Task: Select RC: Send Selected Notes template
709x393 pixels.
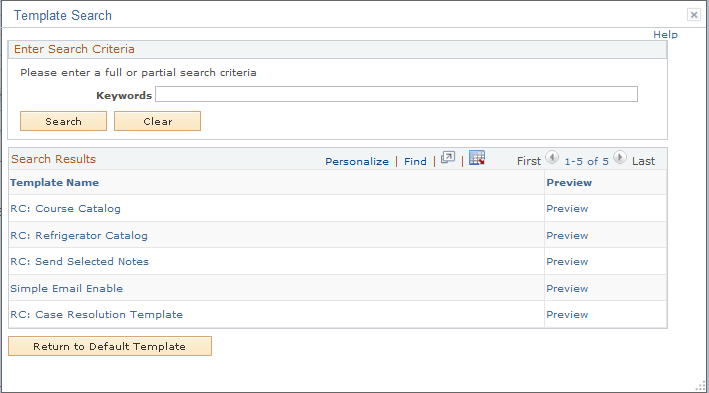Action: (79, 261)
